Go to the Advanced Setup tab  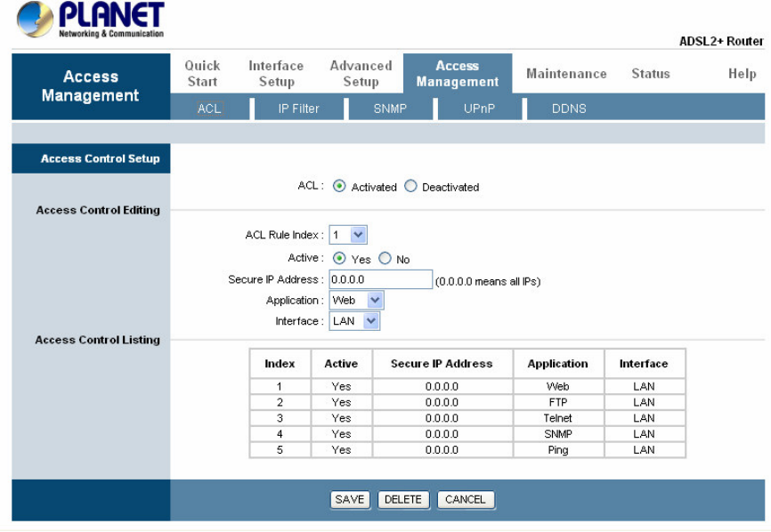click(x=361, y=74)
